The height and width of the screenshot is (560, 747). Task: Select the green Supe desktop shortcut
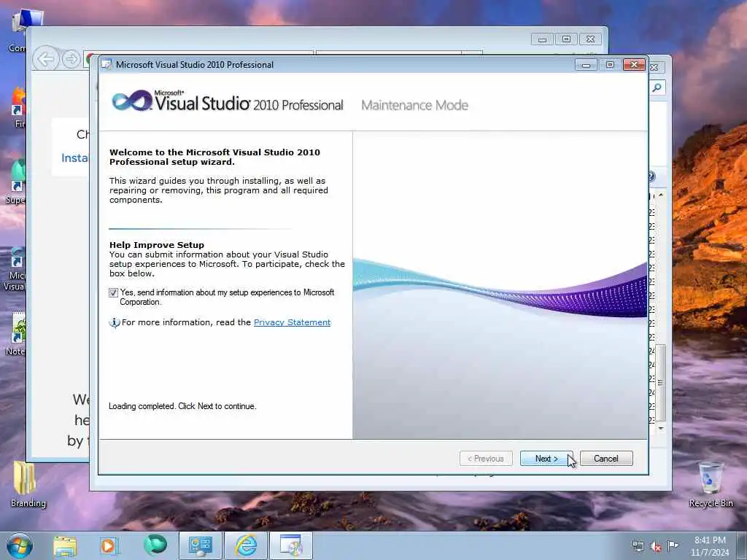pos(15,182)
